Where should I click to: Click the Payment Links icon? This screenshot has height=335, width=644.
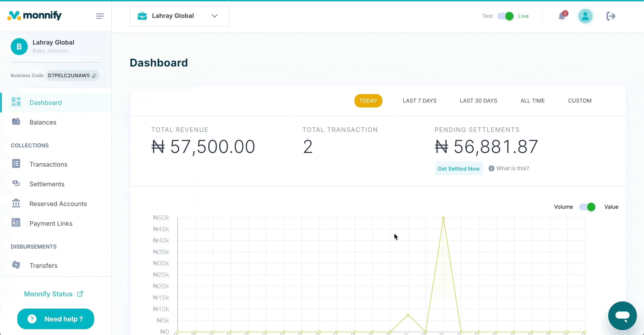16,223
